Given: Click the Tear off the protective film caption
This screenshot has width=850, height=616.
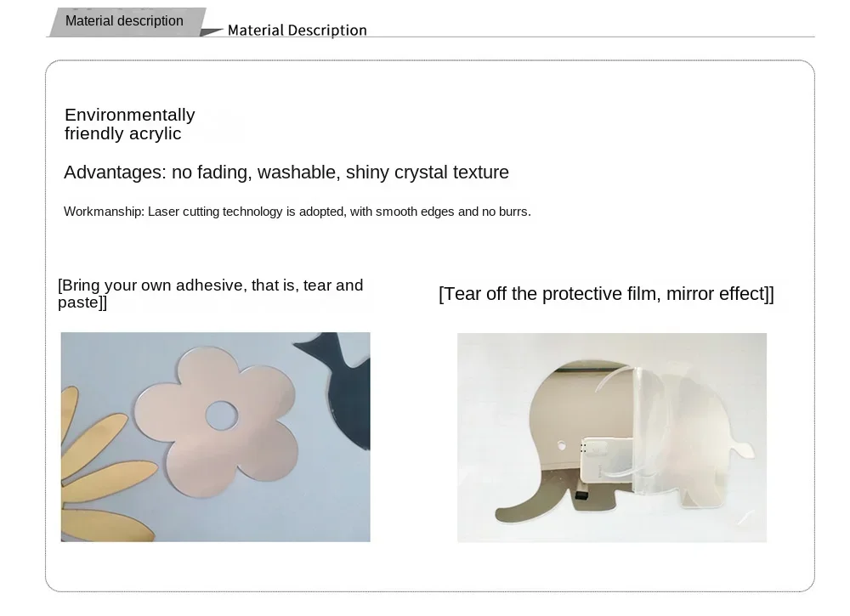Looking at the screenshot, I should pos(605,294).
